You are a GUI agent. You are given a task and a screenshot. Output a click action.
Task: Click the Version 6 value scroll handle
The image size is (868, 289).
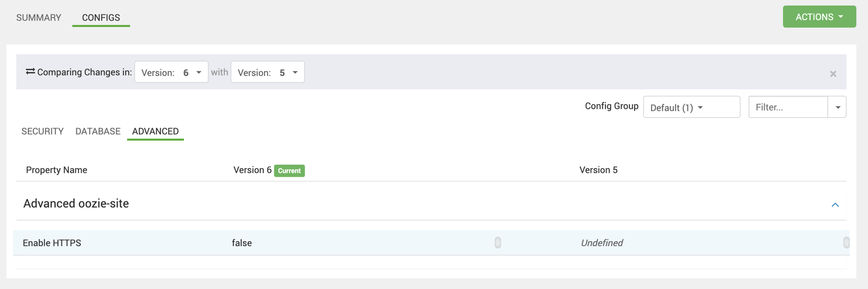(497, 243)
